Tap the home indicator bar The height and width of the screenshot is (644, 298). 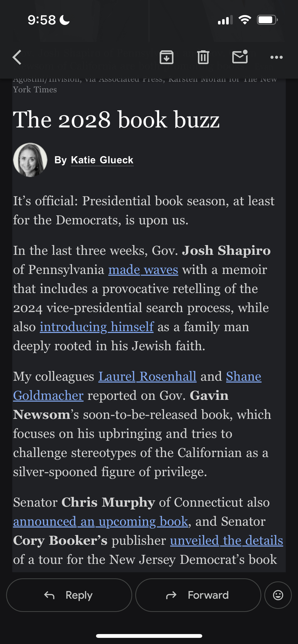point(149,636)
